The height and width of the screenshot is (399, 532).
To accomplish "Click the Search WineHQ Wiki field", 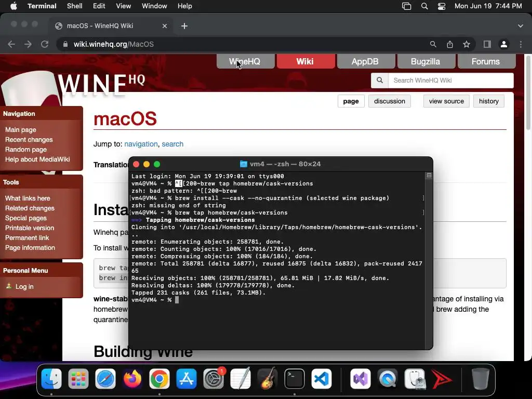I will (450, 81).
